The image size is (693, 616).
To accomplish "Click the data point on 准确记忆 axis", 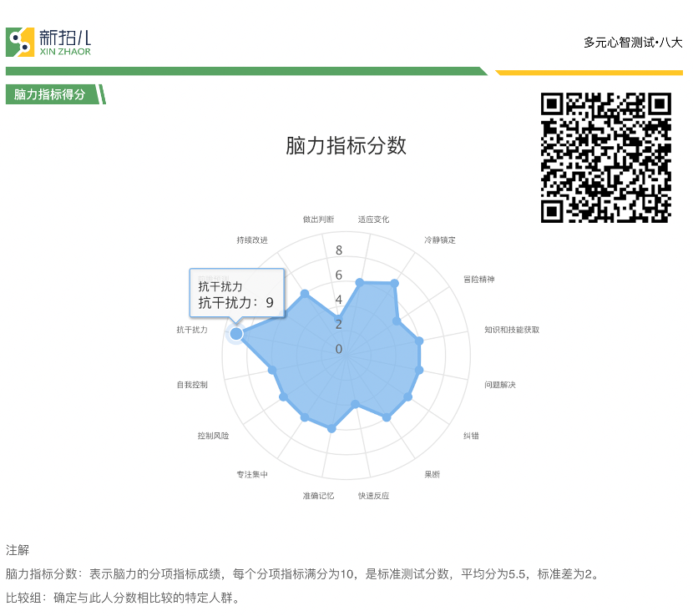I will [x=331, y=429].
